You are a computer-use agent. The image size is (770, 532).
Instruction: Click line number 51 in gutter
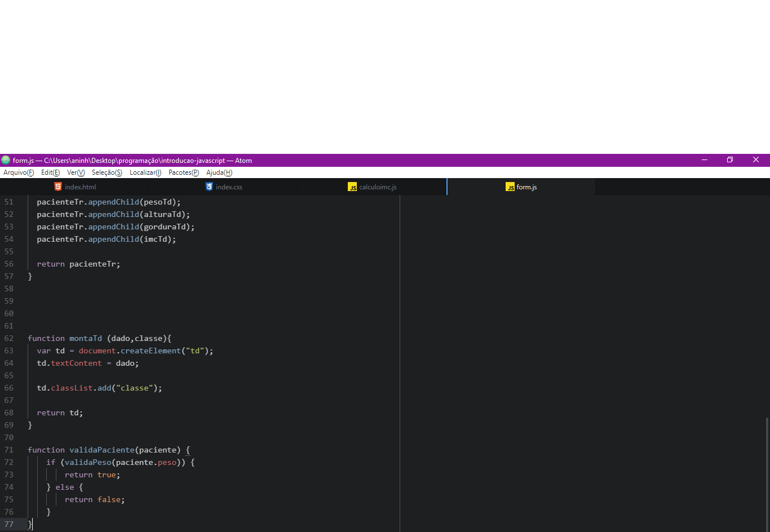[9, 202]
